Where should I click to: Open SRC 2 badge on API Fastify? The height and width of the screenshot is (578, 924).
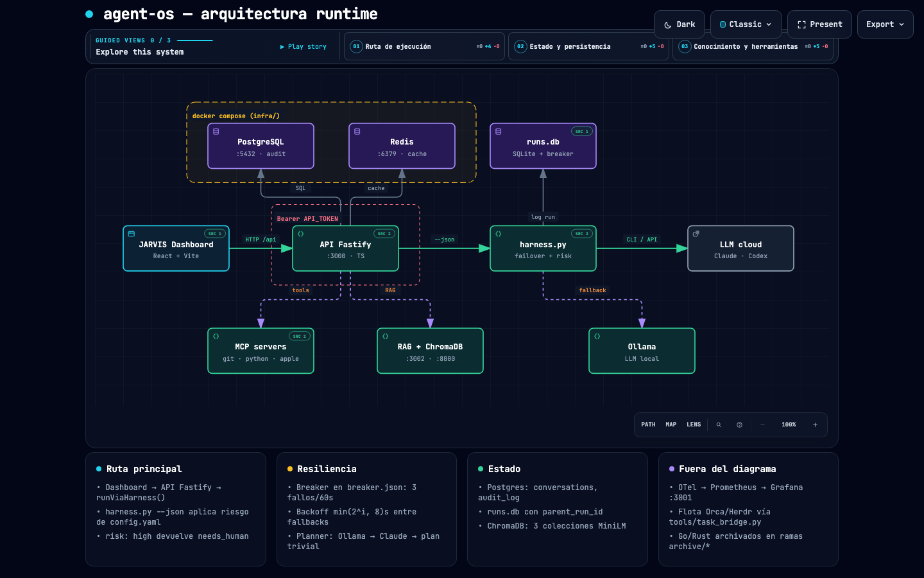384,234
